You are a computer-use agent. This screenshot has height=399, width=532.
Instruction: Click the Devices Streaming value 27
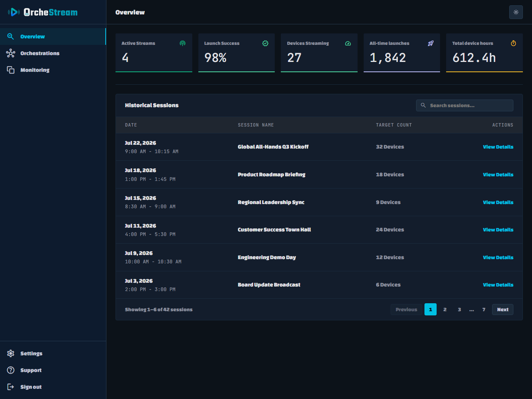294,58
